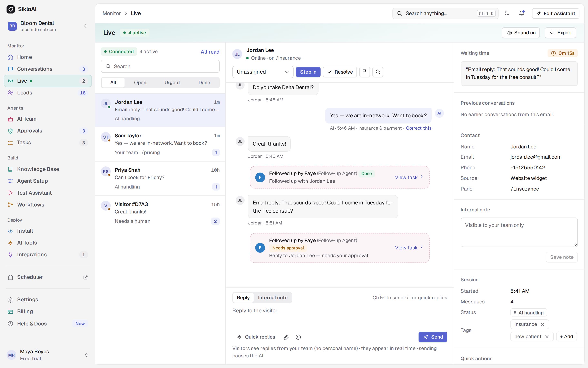
Task: Go to Workflows in sidebar
Action: pyautogui.click(x=48, y=205)
